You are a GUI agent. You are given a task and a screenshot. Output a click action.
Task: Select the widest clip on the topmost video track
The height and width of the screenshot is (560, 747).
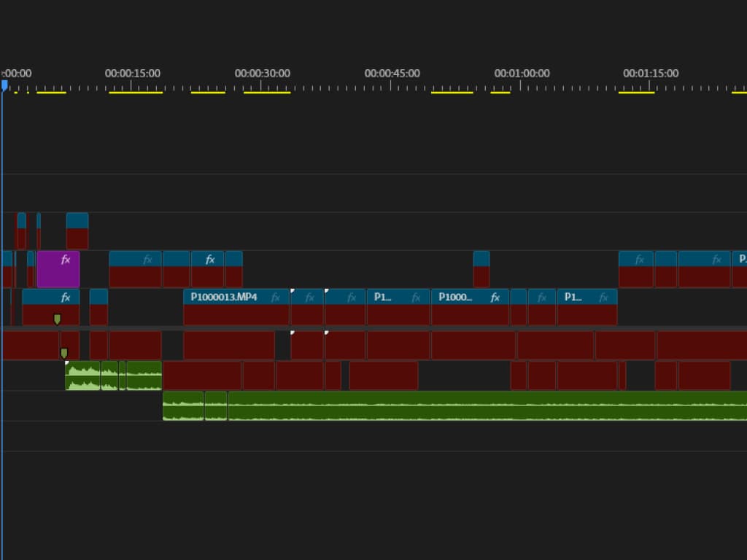click(77, 231)
